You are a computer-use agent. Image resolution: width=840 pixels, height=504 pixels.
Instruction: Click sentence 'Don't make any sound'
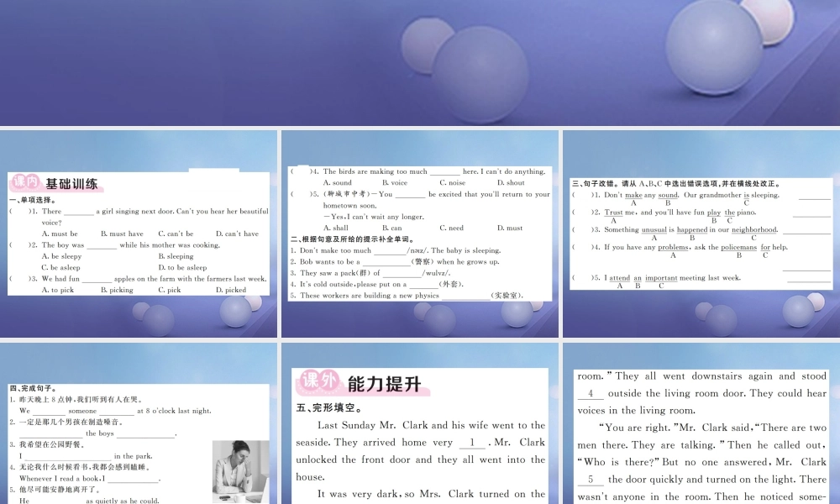(x=691, y=195)
